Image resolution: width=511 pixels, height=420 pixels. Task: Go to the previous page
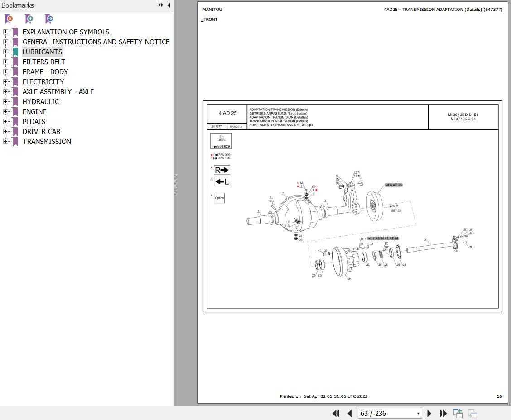(x=349, y=413)
